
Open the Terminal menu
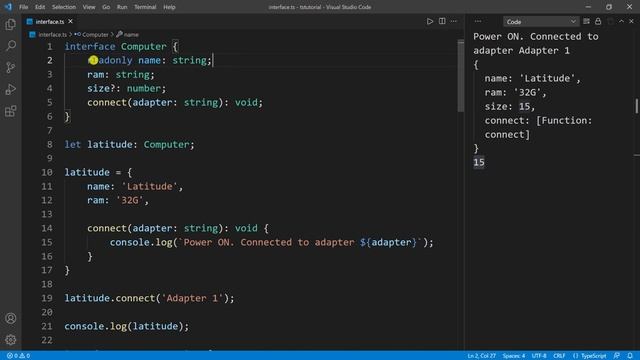click(x=145, y=7)
